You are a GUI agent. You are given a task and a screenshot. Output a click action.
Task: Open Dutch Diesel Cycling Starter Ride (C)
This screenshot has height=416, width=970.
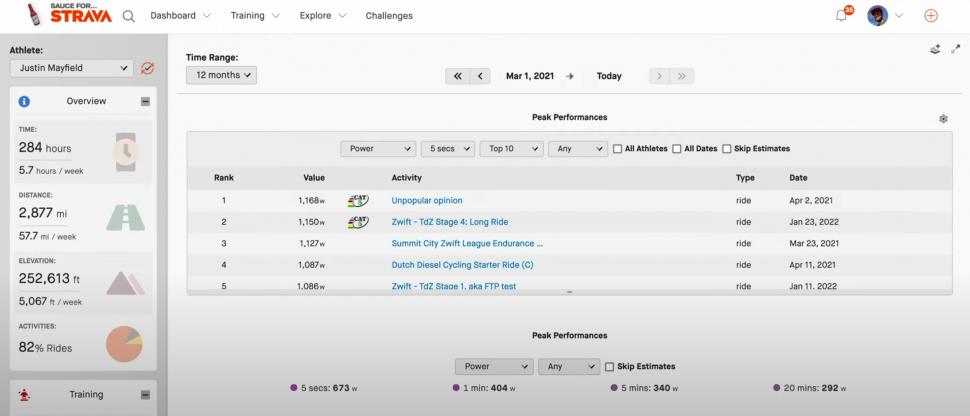point(462,265)
